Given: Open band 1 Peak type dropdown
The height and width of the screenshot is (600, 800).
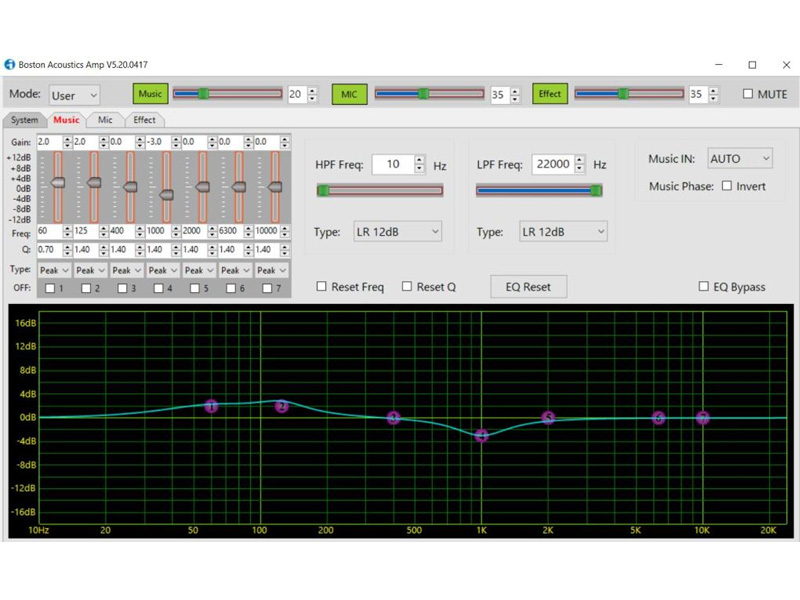Looking at the screenshot, I should click(x=54, y=270).
